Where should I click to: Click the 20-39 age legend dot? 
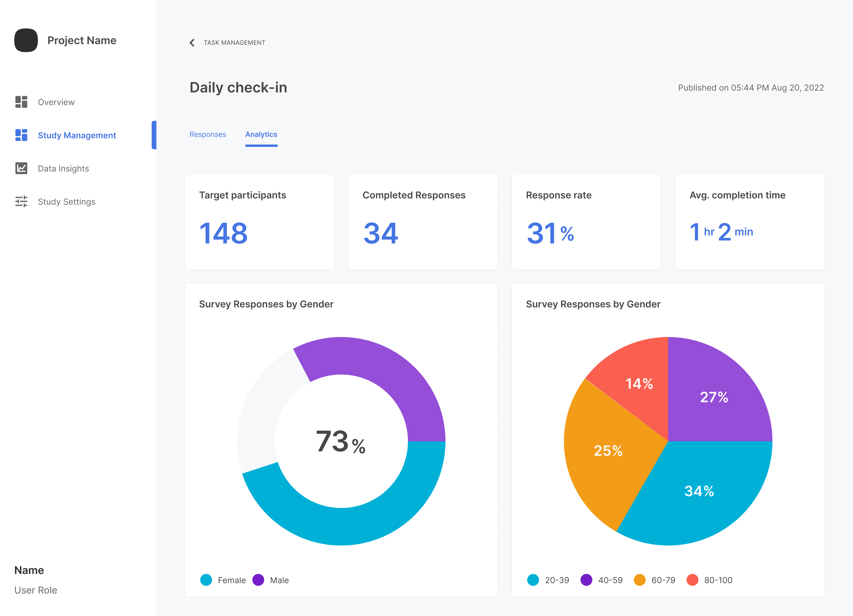533,580
